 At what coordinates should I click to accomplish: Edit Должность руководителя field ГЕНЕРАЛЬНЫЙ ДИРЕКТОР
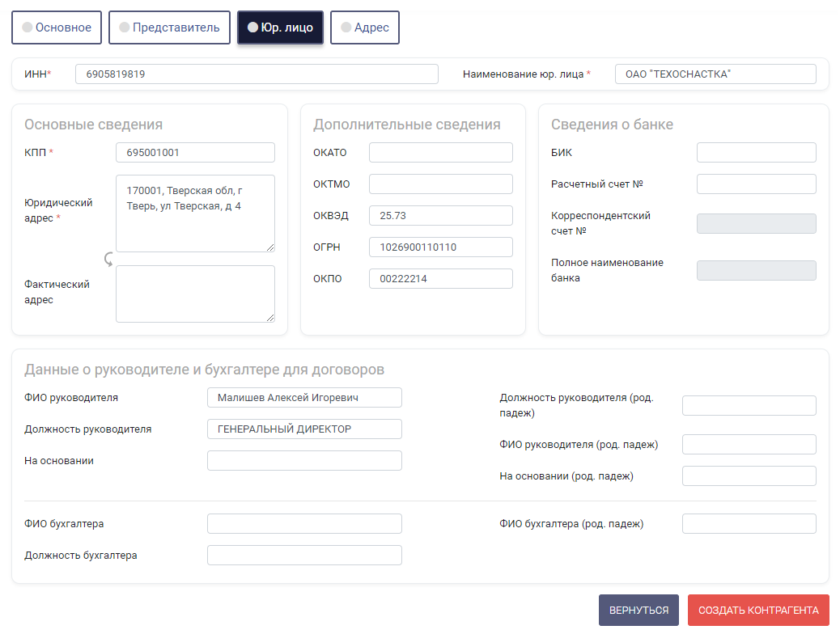304,429
